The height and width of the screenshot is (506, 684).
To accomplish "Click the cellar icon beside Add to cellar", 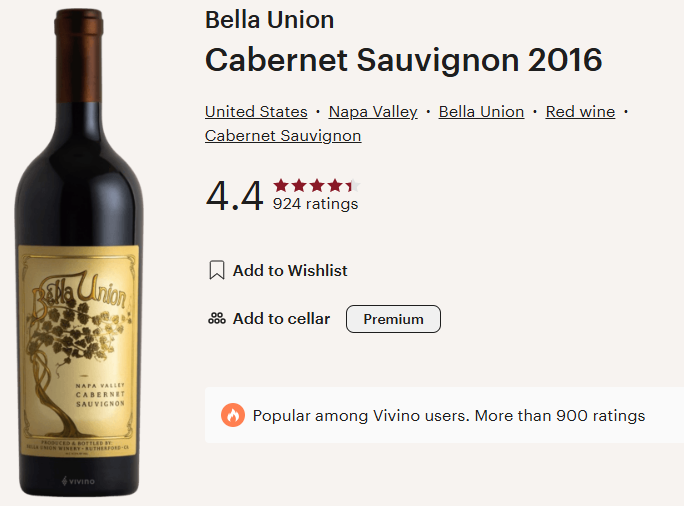I will pyautogui.click(x=216, y=319).
